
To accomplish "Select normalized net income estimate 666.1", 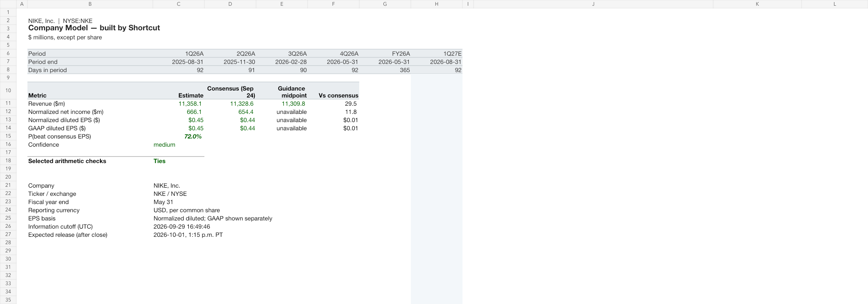I will (179, 112).
